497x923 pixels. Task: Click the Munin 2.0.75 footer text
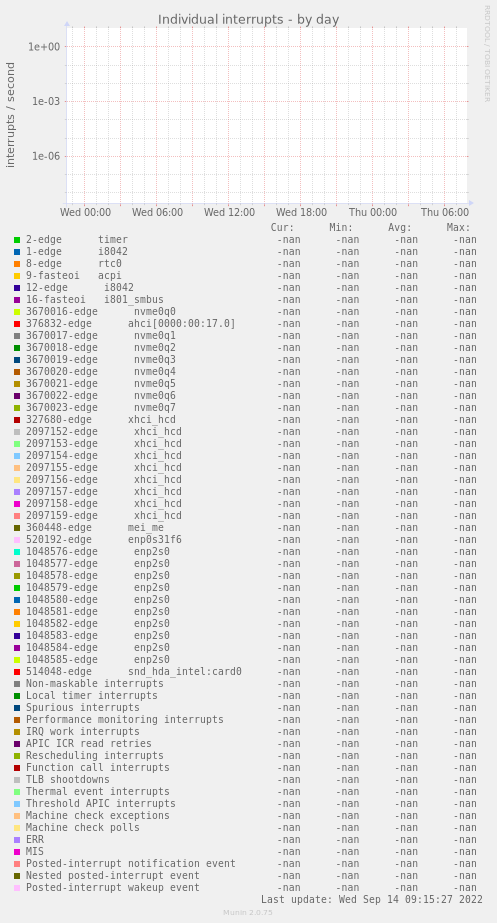247,912
